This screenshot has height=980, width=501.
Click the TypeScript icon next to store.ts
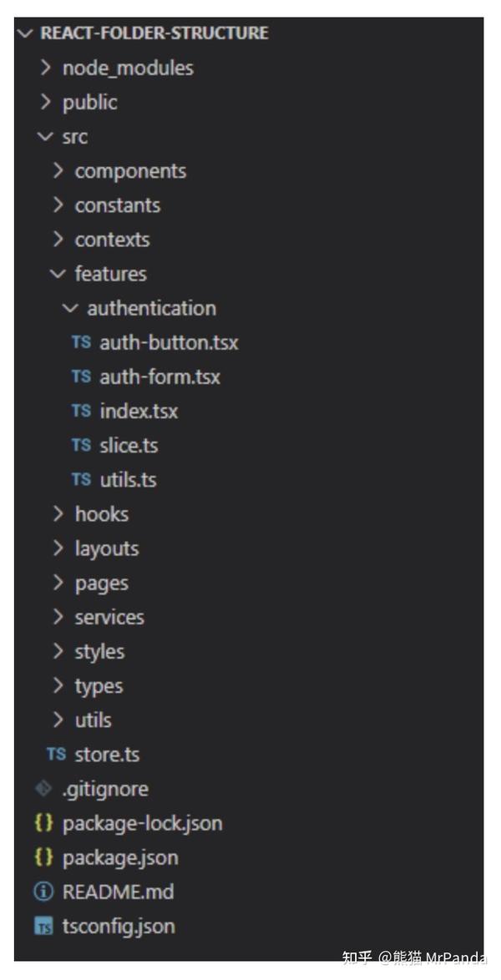click(56, 754)
